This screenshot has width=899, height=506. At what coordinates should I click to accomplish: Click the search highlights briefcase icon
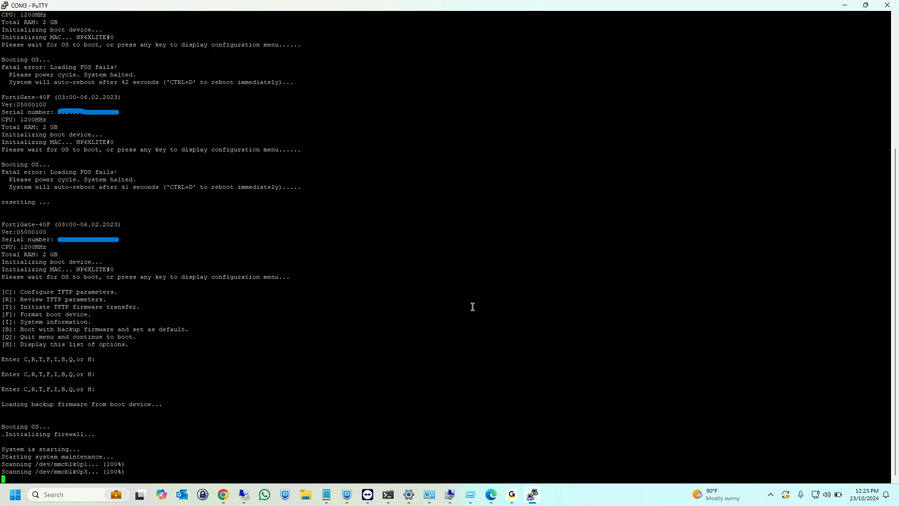(116, 495)
